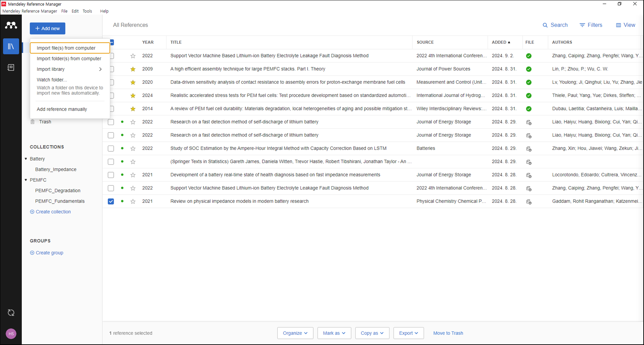Open the File menu
This screenshot has width=644, height=345.
point(64,11)
